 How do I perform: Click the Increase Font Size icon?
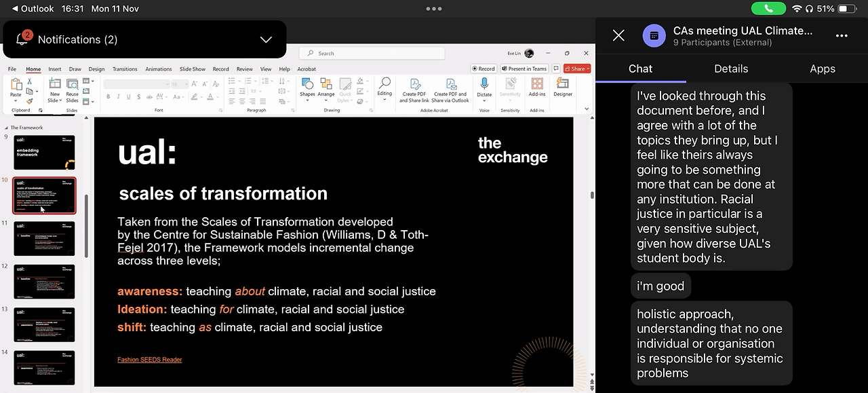point(194,84)
